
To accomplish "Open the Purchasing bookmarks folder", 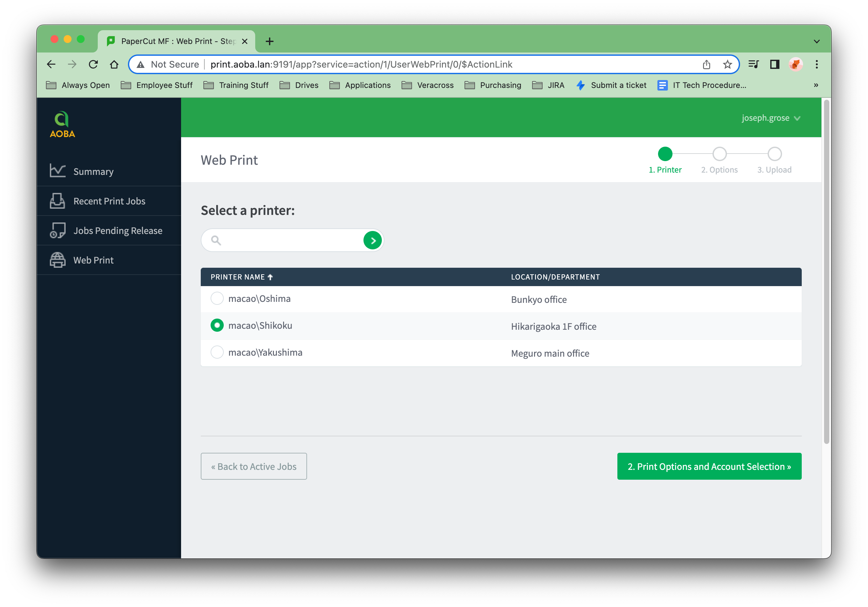I will coord(493,85).
